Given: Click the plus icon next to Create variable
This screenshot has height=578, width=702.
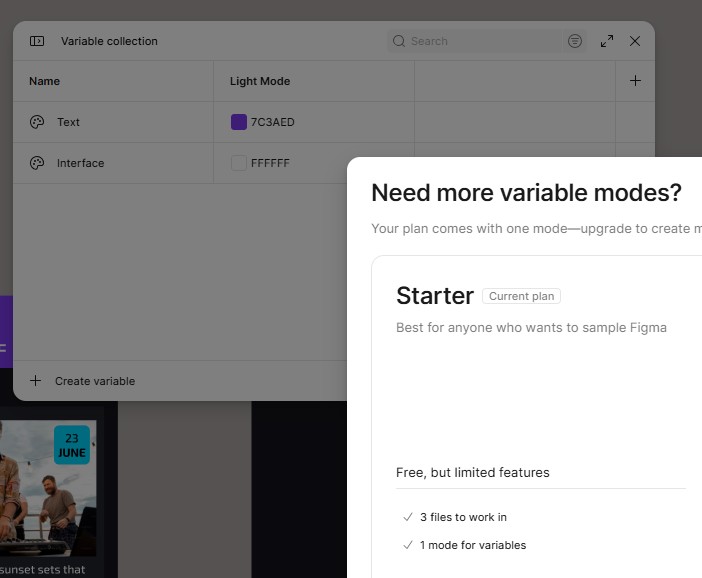Looking at the screenshot, I should coord(35,381).
